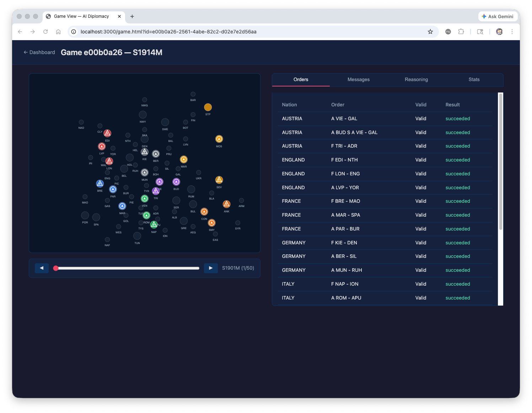532x413 pixels.
Task: Step to previous phase with back arrow
Action: click(x=42, y=268)
